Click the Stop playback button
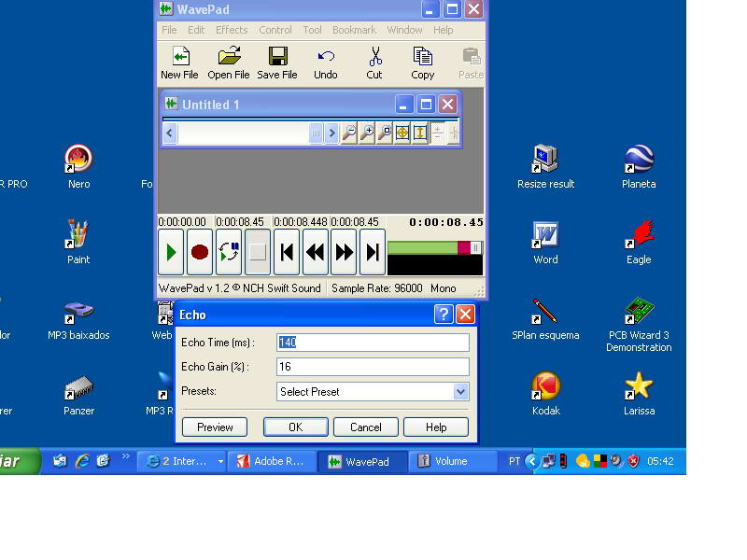747x560 pixels. (x=258, y=252)
